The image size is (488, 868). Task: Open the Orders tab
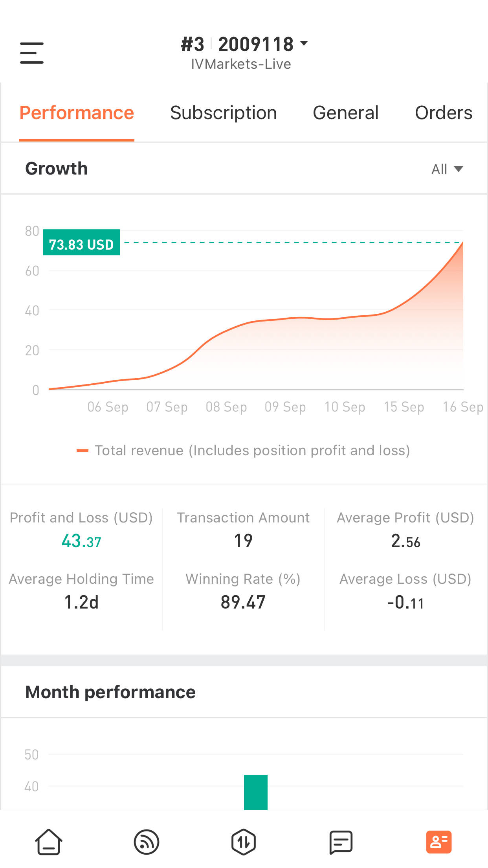click(444, 113)
